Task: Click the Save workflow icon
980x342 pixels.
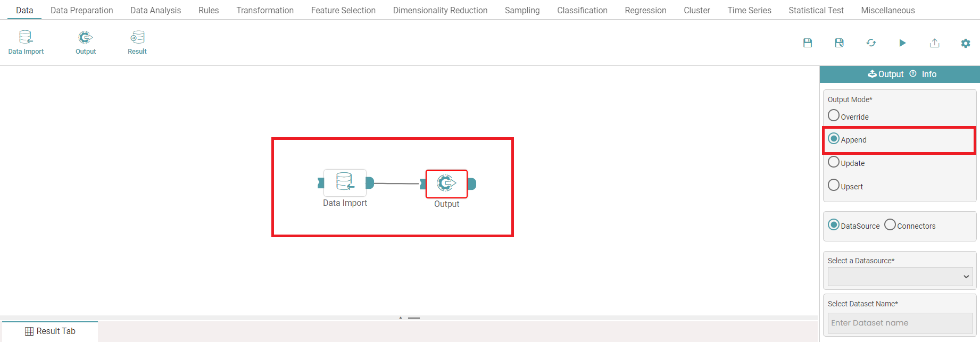Action: 807,43
